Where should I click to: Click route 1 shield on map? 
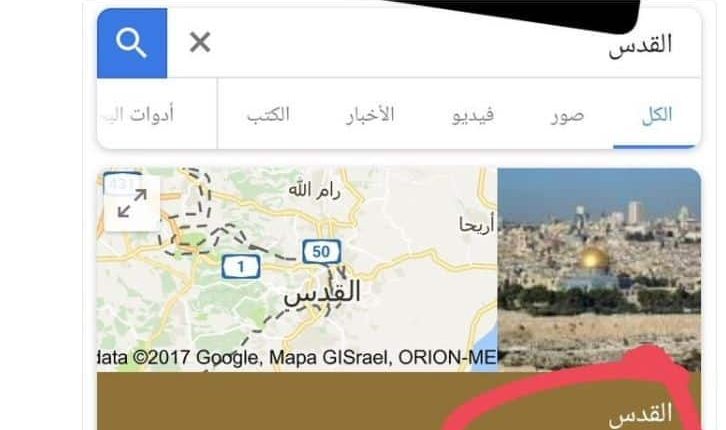point(241,267)
